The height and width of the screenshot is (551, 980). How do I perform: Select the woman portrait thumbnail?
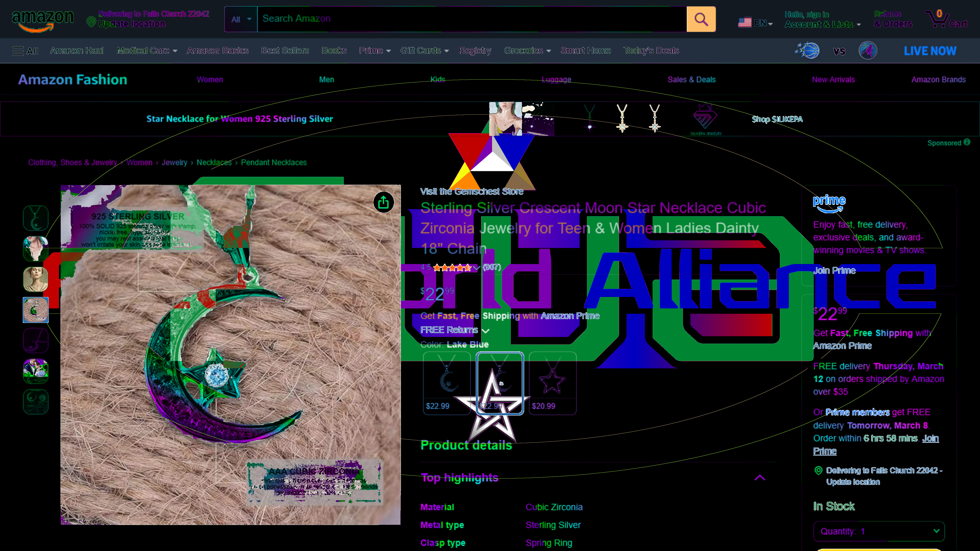pyautogui.click(x=35, y=279)
